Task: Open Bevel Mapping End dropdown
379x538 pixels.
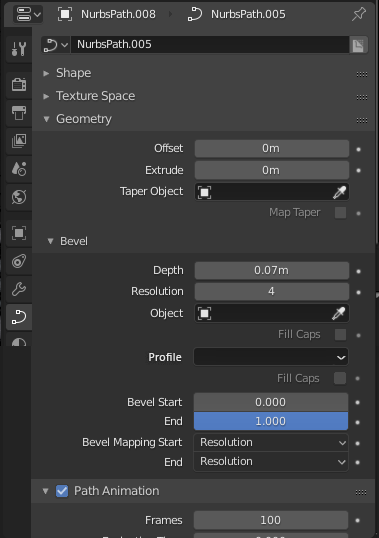Action: click(271, 462)
